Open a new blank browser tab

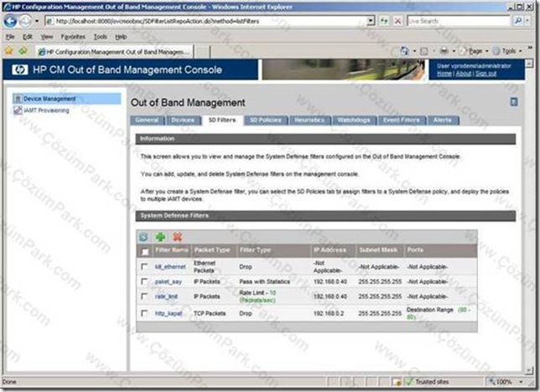(202, 52)
